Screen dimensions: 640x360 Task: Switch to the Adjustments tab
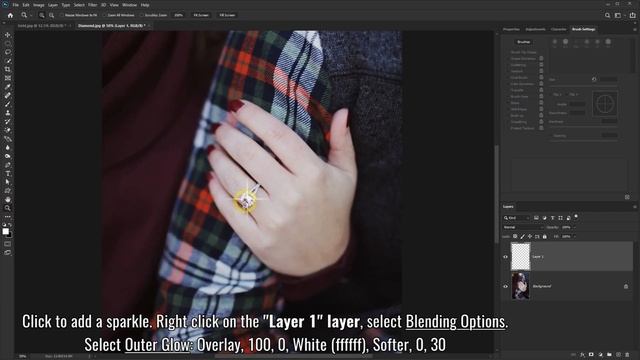coord(536,29)
